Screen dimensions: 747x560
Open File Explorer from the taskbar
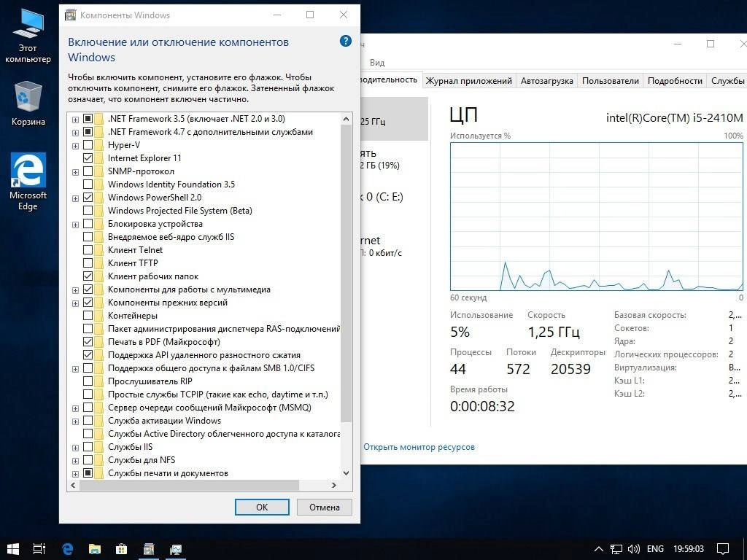point(94,548)
